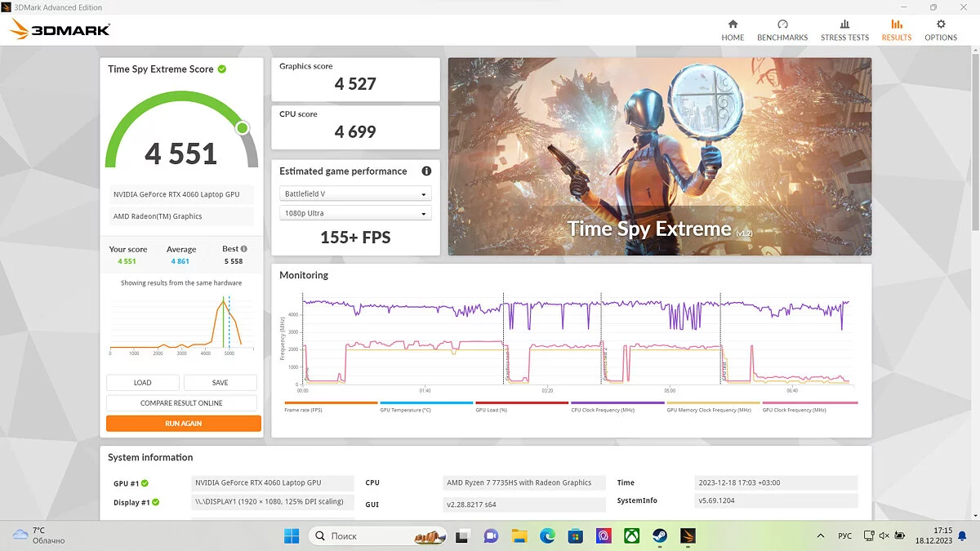The width and height of the screenshot is (980, 551).
Task: Toggle the Frame rate (FPS) legend
Action: click(331, 406)
